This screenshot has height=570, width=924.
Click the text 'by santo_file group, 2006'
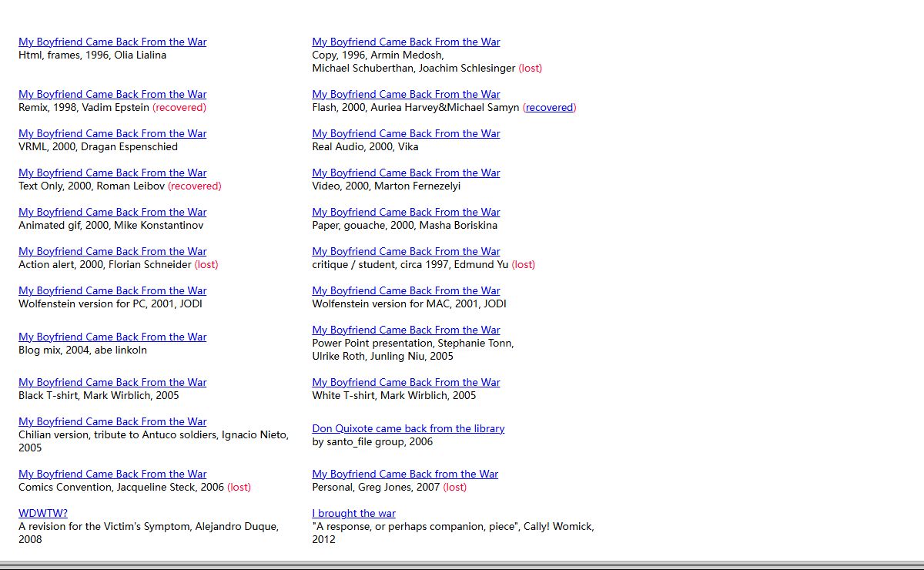373,441
